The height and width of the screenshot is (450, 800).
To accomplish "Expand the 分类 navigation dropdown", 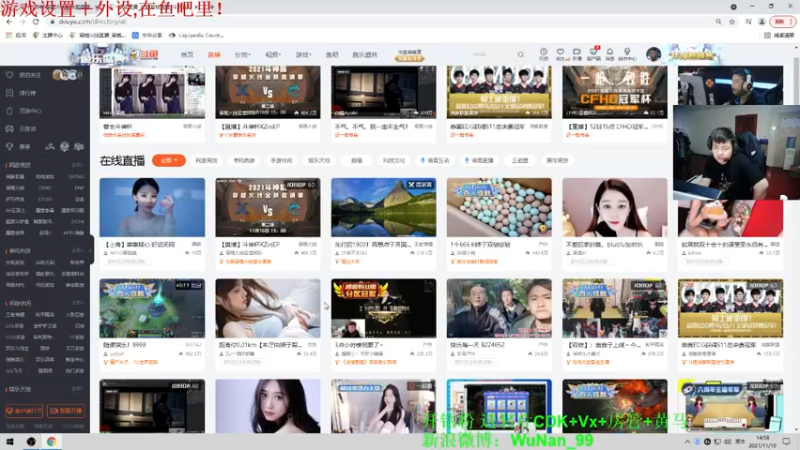I will tap(242, 55).
